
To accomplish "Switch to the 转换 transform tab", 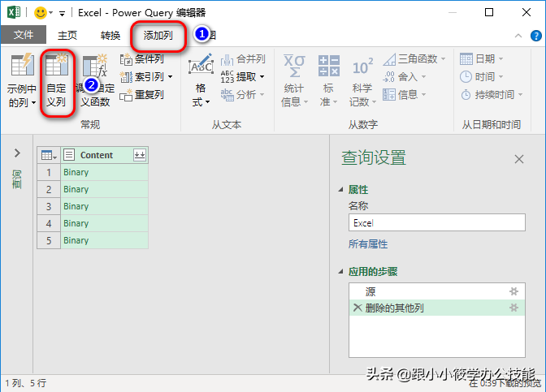I will click(110, 36).
